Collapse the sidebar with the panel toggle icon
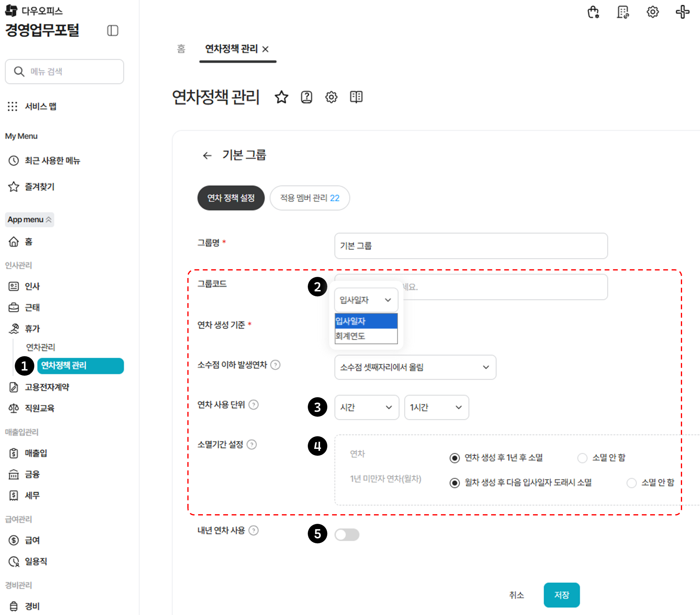 point(113,31)
